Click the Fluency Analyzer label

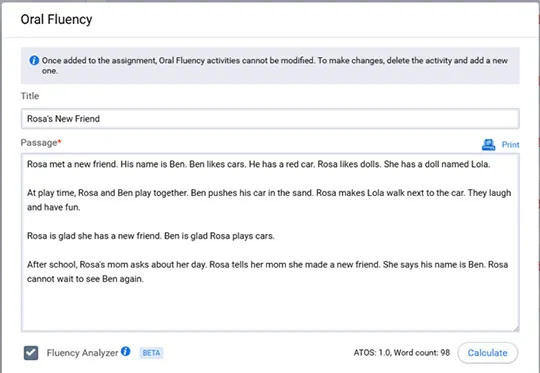[x=82, y=353]
